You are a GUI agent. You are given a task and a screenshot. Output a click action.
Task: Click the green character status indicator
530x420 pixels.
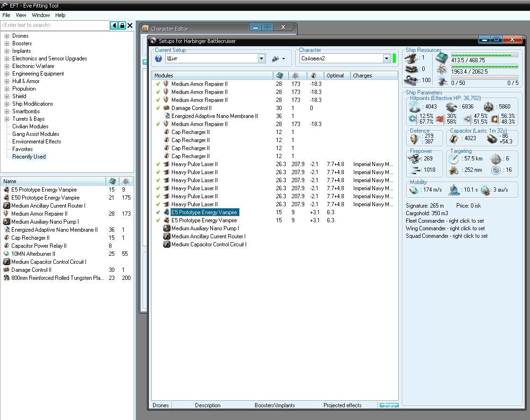tap(394, 58)
